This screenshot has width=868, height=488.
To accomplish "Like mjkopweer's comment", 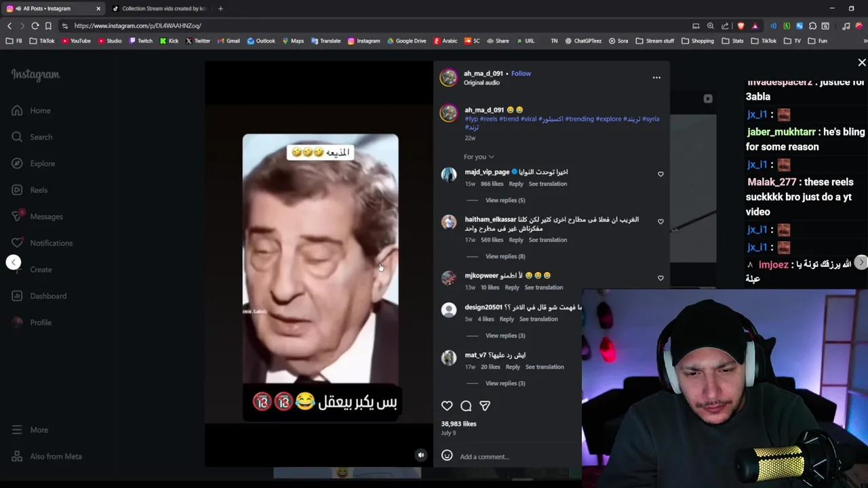I will point(660,278).
